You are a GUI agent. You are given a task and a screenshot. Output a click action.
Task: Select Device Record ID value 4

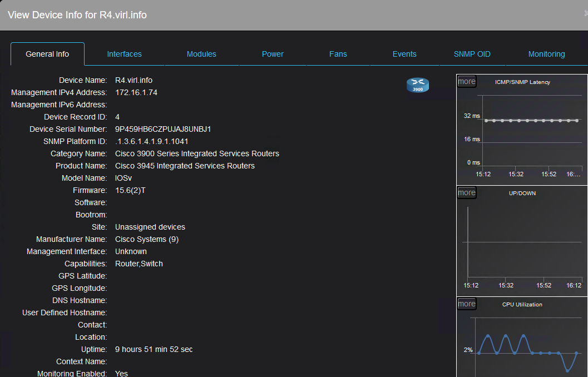click(117, 117)
